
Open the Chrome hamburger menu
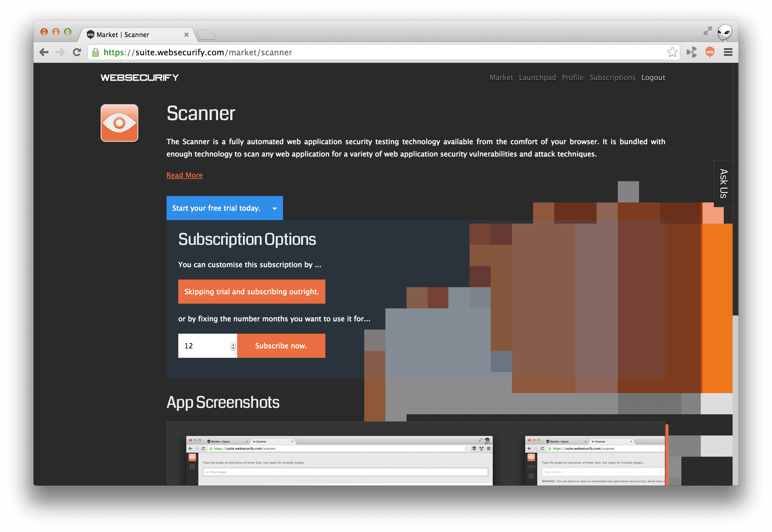pyautogui.click(x=728, y=52)
